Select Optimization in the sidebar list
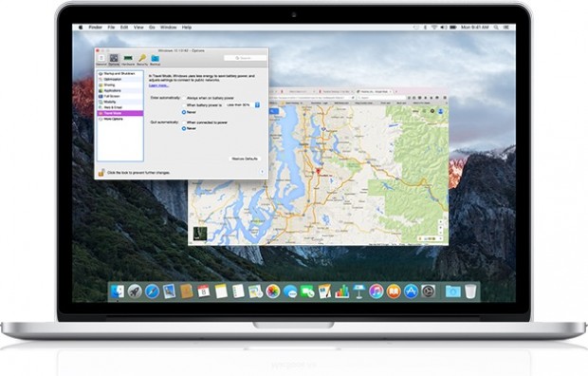This screenshot has width=588, height=376. (120, 79)
